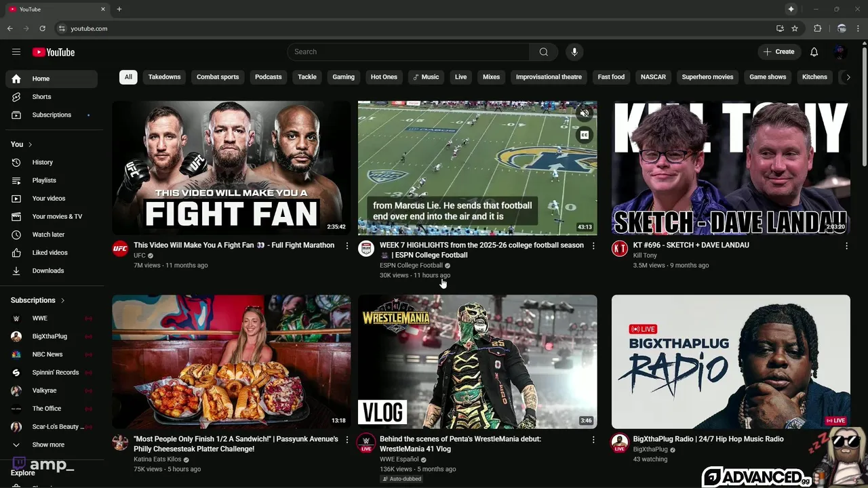868x488 pixels.
Task: Open more options for KT #696 video
Action: pyautogui.click(x=846, y=246)
